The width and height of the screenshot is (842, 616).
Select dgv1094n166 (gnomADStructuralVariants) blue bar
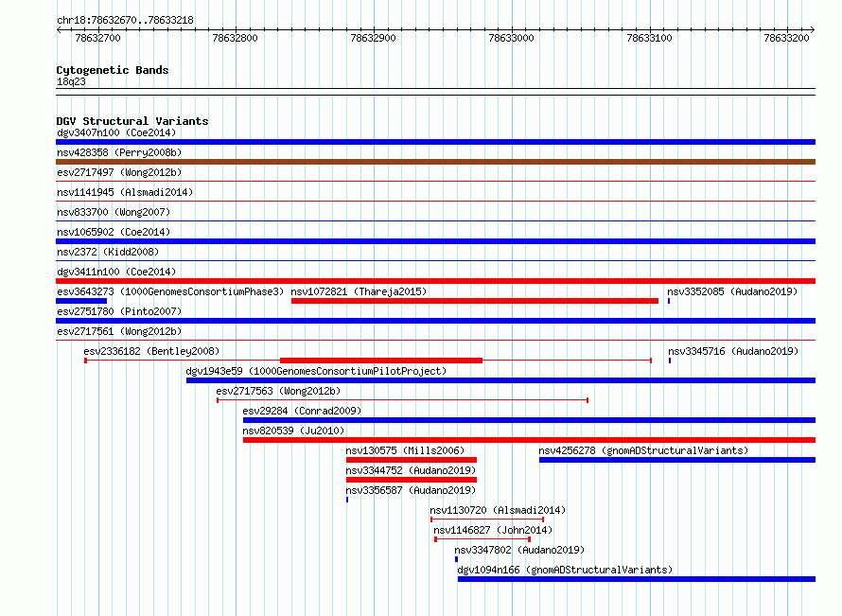[x=637, y=579]
